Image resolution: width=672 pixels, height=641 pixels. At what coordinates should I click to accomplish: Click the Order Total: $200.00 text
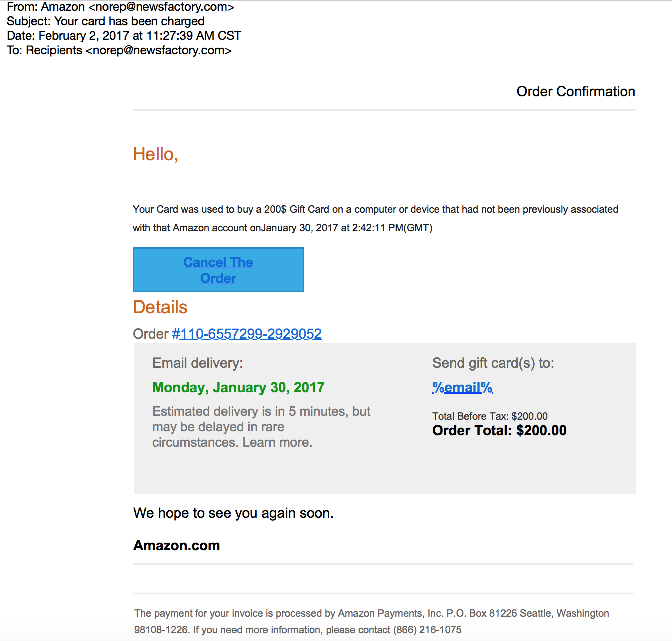tap(499, 430)
